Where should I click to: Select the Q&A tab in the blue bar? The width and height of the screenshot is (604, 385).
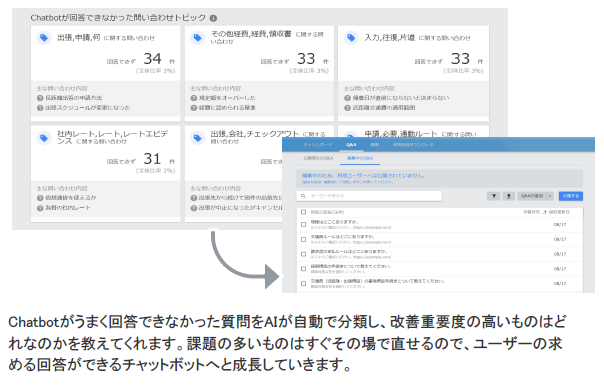coord(351,145)
